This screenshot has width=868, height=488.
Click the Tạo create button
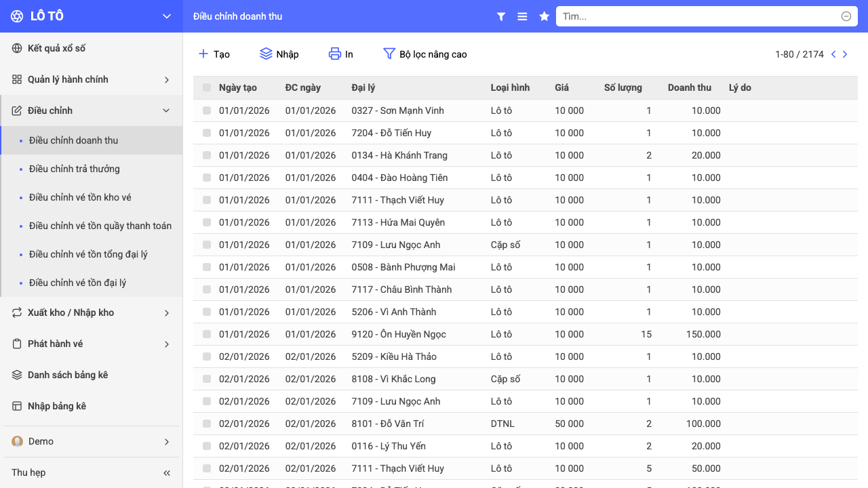coord(214,54)
